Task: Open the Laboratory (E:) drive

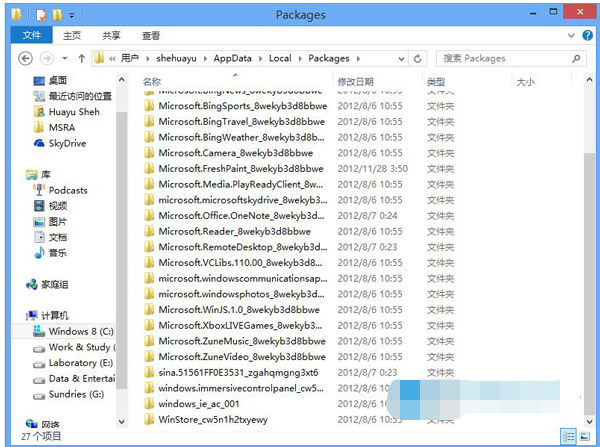Action: tap(80, 363)
